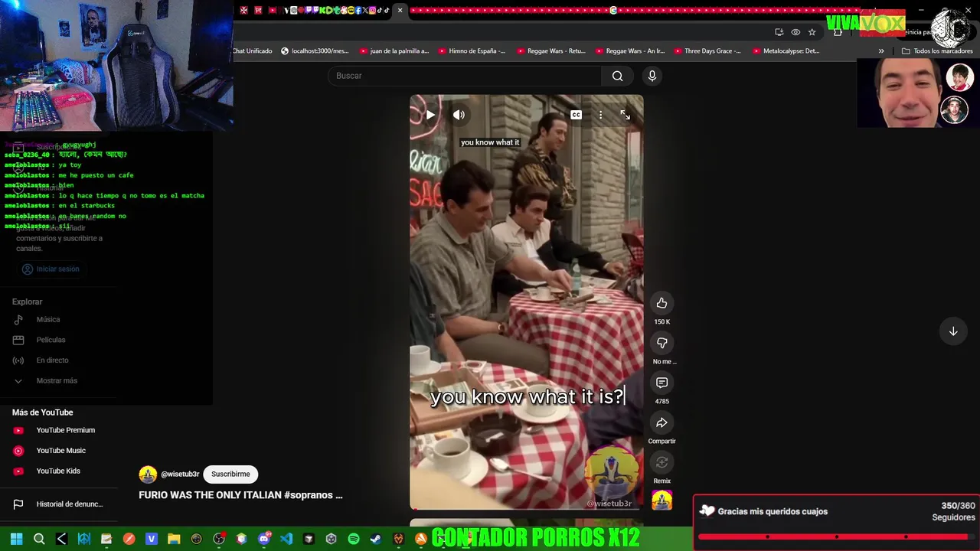Open Unity Hub from the taskbar
This screenshot has width=980, height=551.
[331, 539]
